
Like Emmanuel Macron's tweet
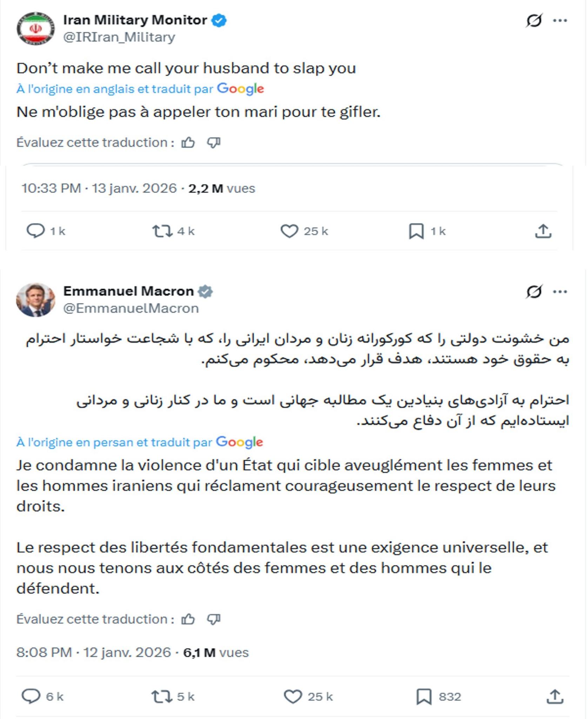pos(293,696)
